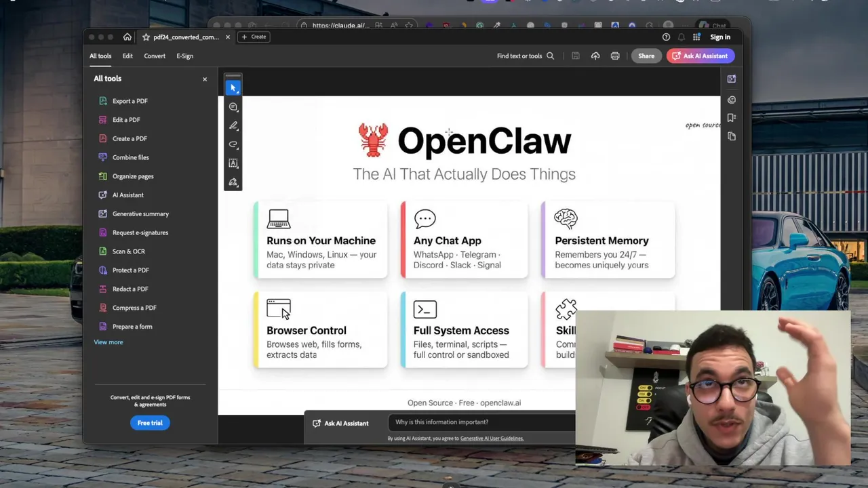Click the top-right Ask AI Assistant button
Image resolution: width=868 pixels, height=488 pixels.
[x=700, y=56]
